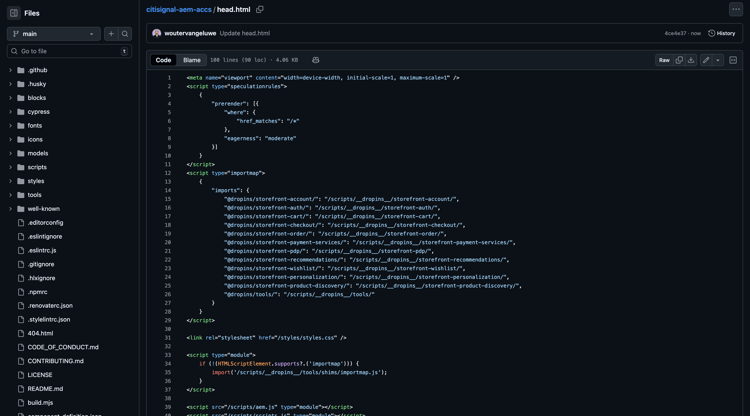Expand the .husky folder

[x=11, y=84]
